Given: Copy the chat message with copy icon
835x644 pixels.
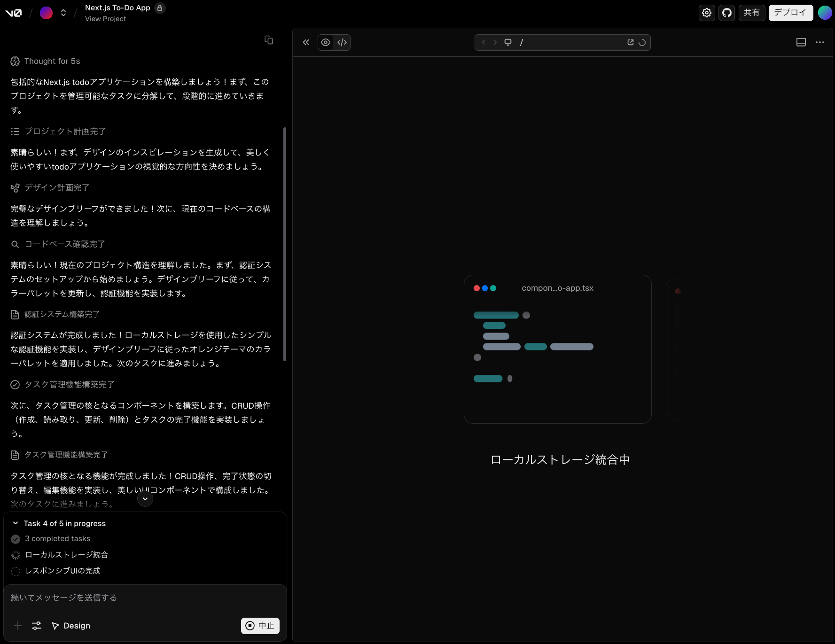Looking at the screenshot, I should 269,40.
